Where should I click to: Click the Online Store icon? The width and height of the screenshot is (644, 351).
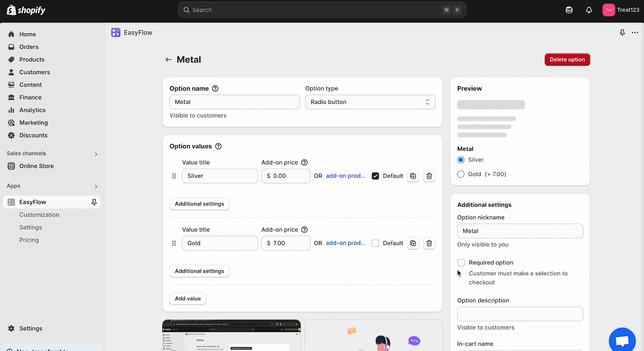(x=11, y=166)
